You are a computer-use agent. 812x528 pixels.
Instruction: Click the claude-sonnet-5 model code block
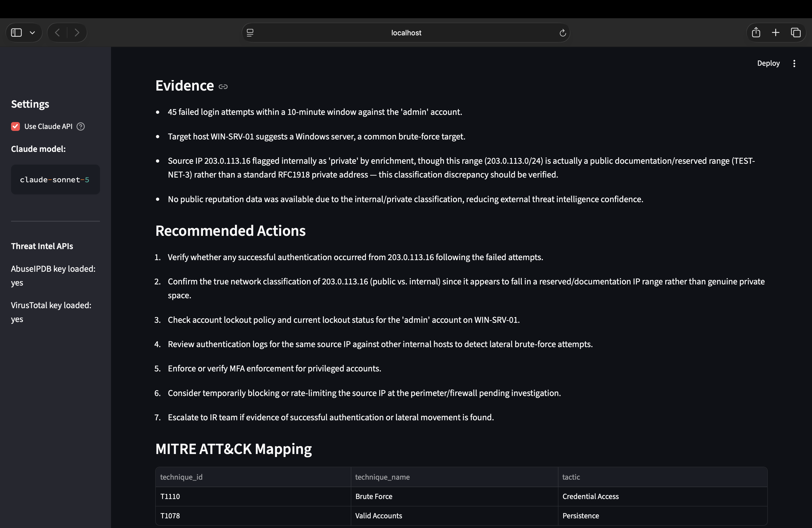[x=55, y=180]
